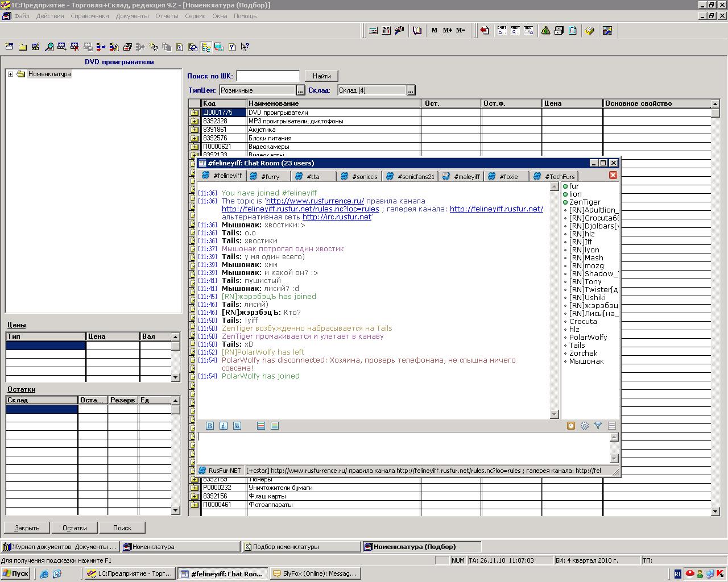
Task: Open the money bag toolbar icon
Action: tap(545, 31)
